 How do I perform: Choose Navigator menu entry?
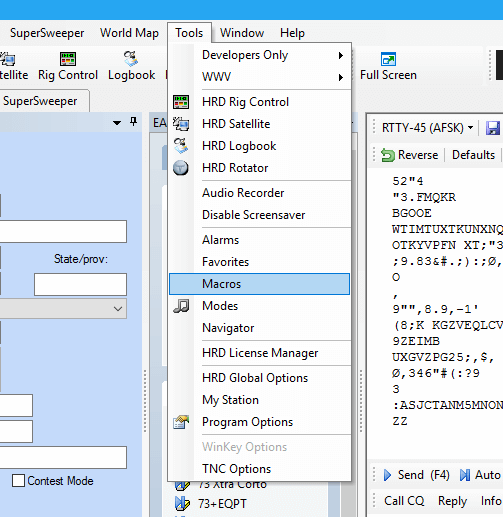(x=259, y=328)
